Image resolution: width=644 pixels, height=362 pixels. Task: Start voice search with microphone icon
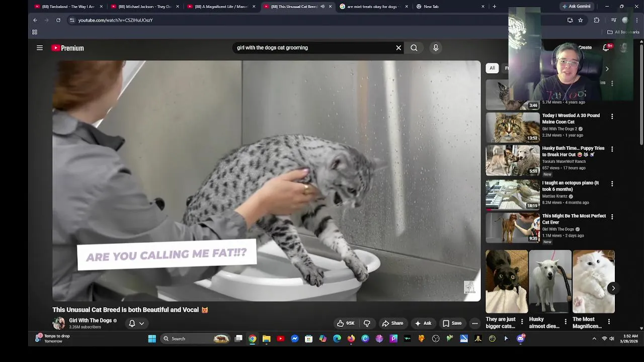[x=436, y=48]
